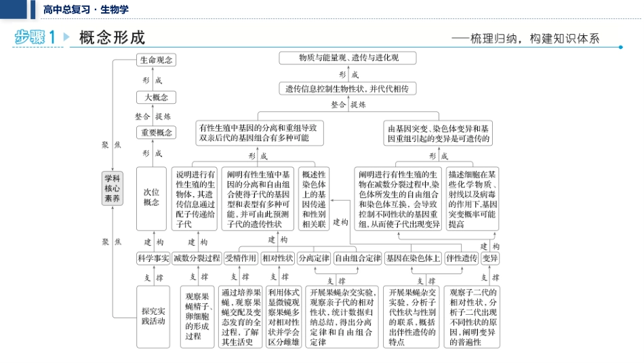644x363 pixels.
Task: Click box 观察果蝇精子、卵细胞的形成过程
Action: 197,317
